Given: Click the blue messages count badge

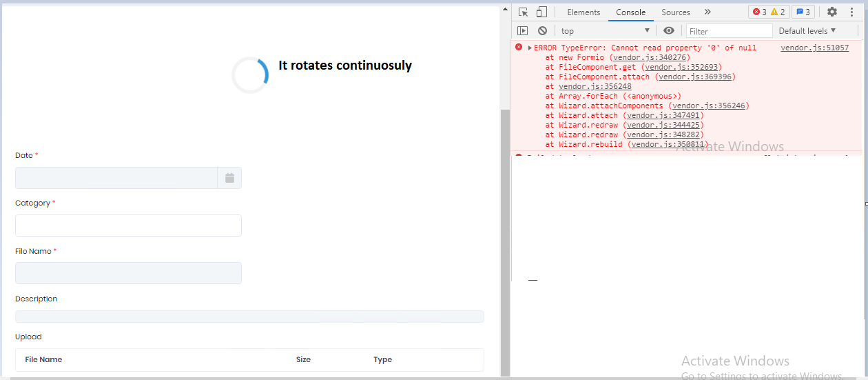Looking at the screenshot, I should (803, 12).
